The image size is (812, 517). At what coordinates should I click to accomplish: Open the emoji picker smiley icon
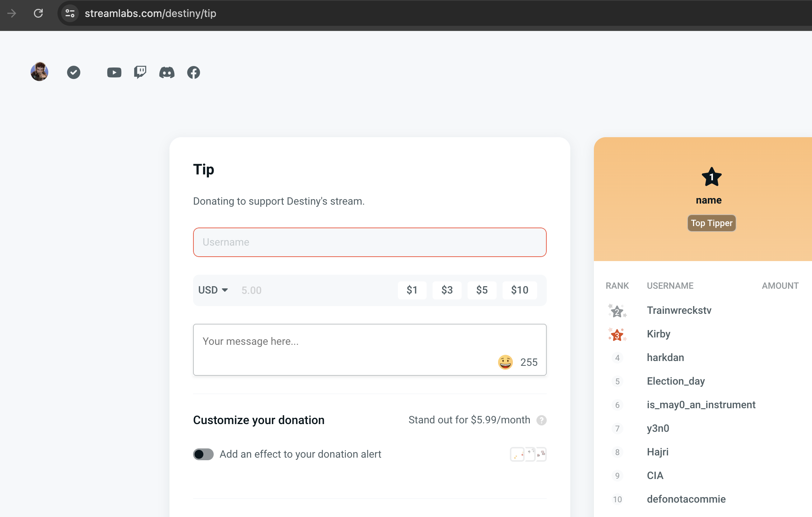pos(505,362)
